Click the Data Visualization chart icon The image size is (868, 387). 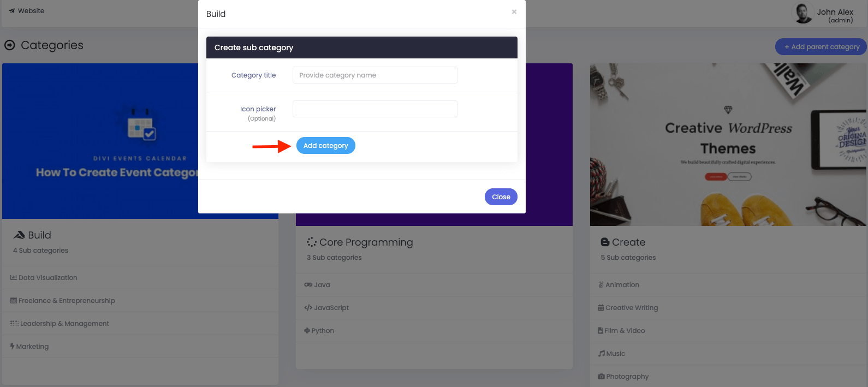pyautogui.click(x=14, y=278)
